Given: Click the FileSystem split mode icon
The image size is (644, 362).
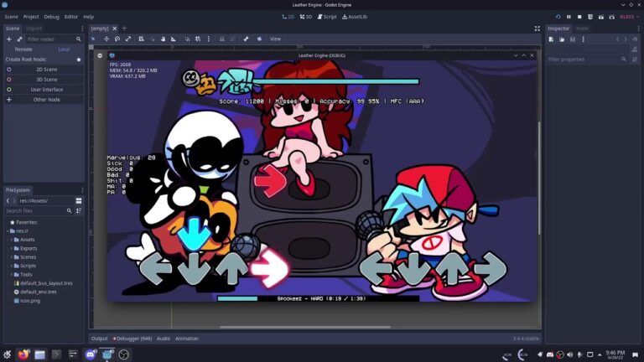Looking at the screenshot, I should 79,201.
